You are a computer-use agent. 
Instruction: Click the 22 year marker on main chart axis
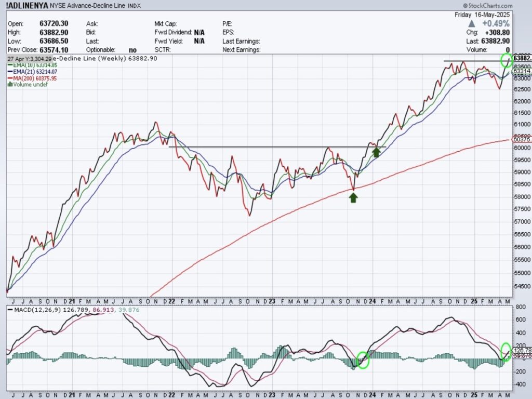(x=169, y=301)
